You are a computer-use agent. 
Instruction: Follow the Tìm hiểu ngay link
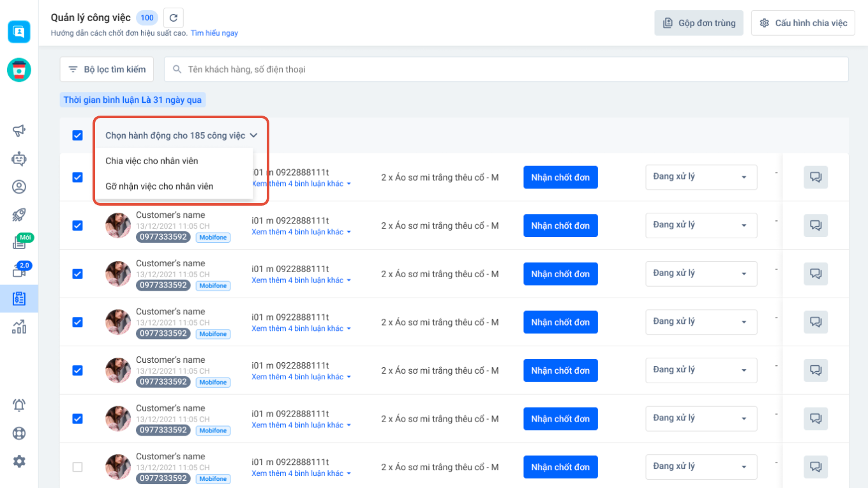coord(214,33)
